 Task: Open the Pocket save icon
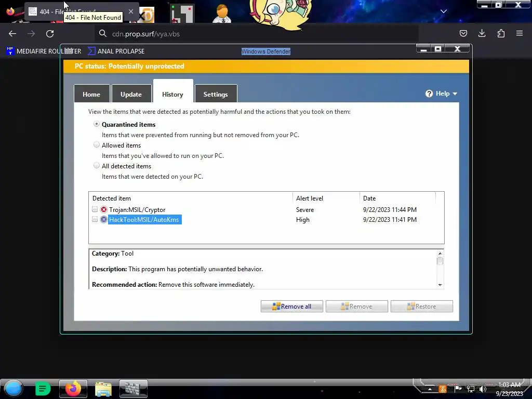[x=463, y=33]
